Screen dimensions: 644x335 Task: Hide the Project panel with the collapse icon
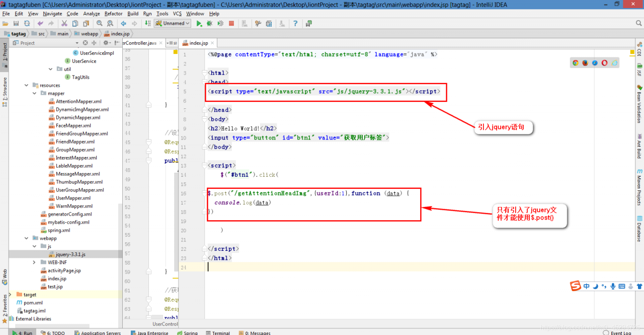pyautogui.click(x=116, y=43)
